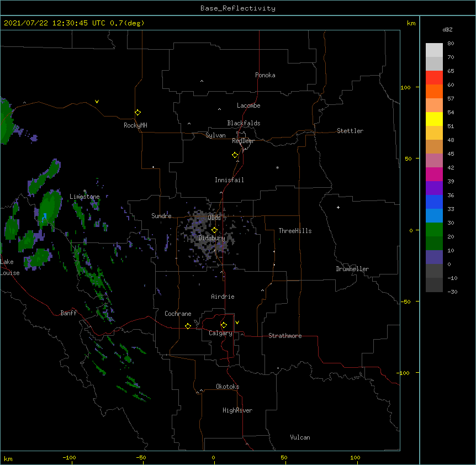Image resolution: width=476 pixels, height=465 pixels.
Task: Click the yellow diamond marker near RockyMH
Action: click(137, 113)
